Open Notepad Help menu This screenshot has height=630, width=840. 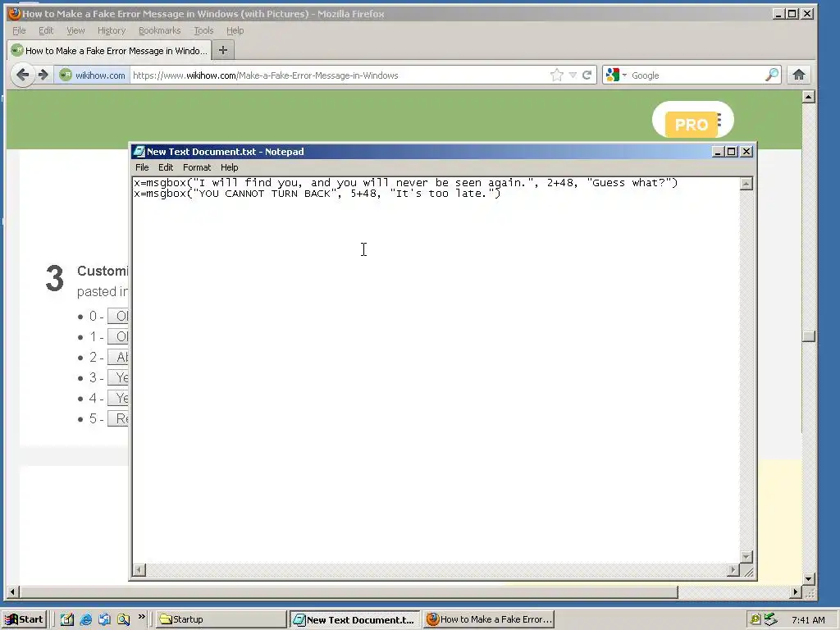click(230, 167)
